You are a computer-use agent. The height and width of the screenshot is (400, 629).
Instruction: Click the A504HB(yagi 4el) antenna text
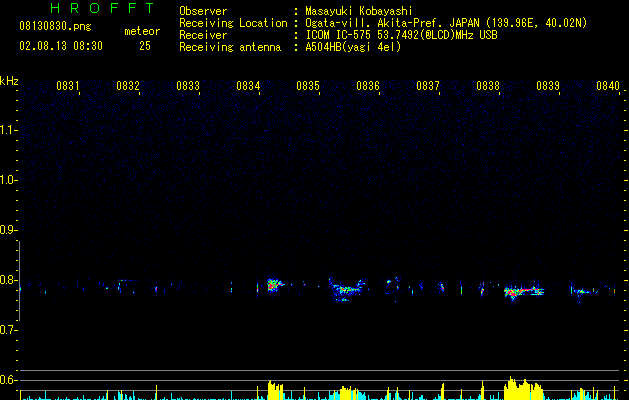tap(353, 47)
